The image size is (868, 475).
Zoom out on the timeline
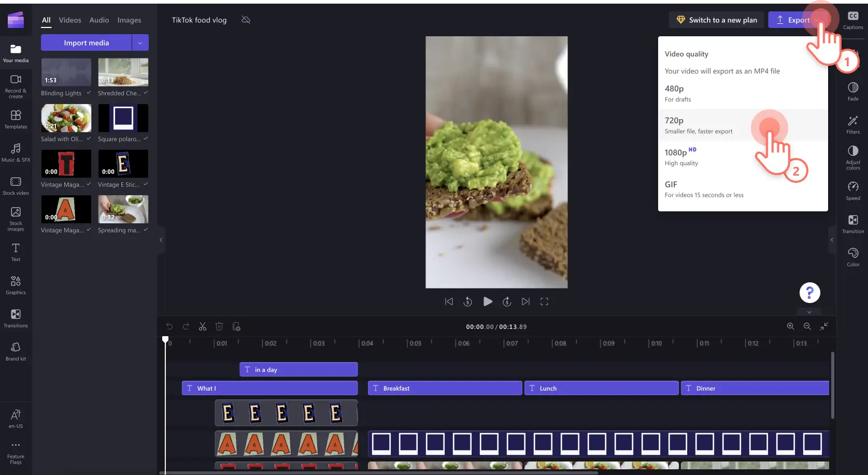pyautogui.click(x=807, y=326)
